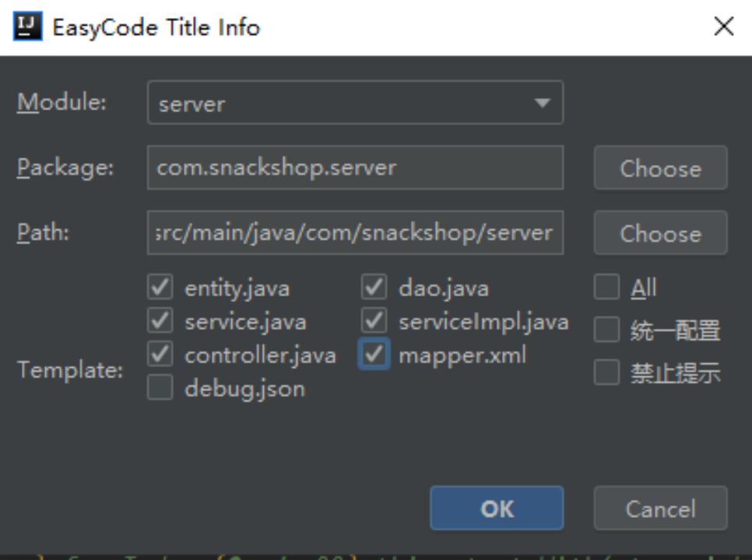Disable the controller.java template checkbox
The height and width of the screenshot is (560, 752).
click(x=160, y=355)
